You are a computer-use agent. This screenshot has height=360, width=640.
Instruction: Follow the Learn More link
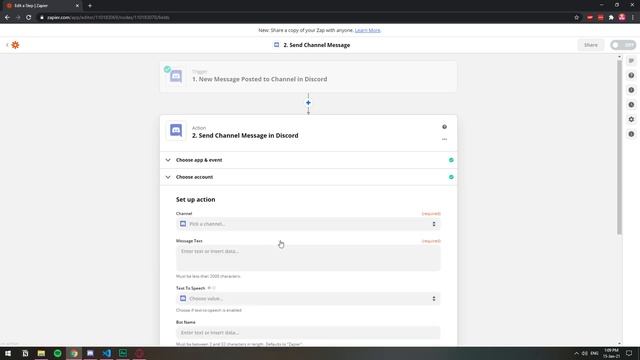pyautogui.click(x=367, y=30)
